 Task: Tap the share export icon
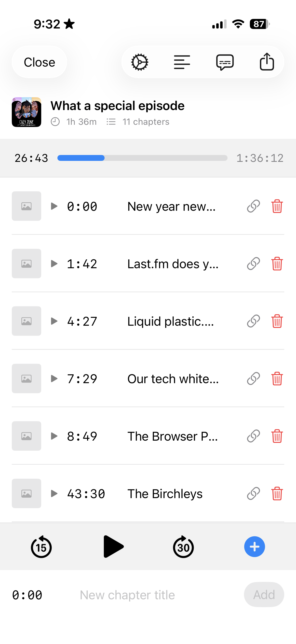tap(267, 62)
